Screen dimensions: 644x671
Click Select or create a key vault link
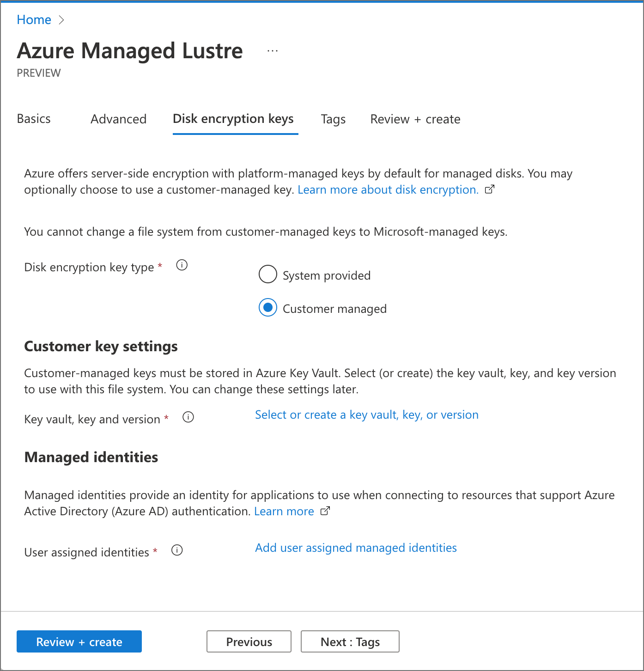point(367,415)
